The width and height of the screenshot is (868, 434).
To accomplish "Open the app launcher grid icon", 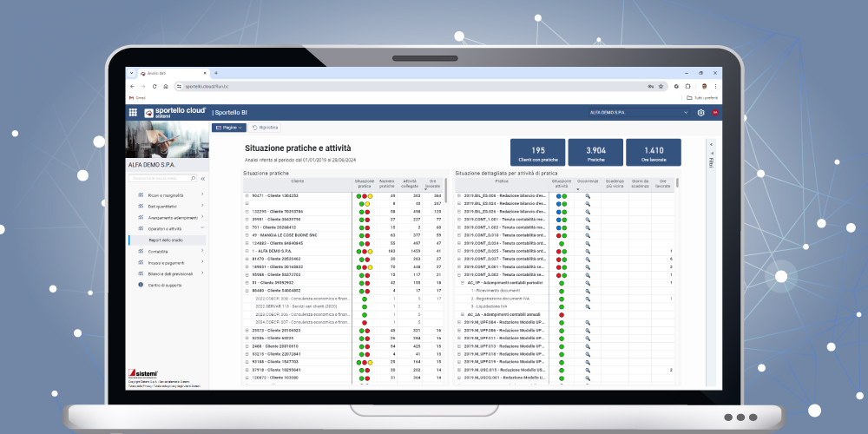I will [133, 113].
